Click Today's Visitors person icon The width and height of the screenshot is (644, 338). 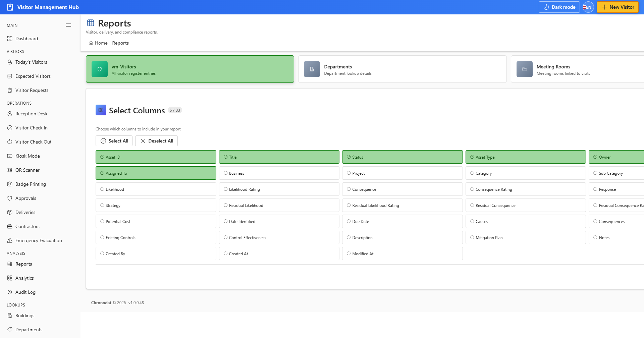point(10,62)
